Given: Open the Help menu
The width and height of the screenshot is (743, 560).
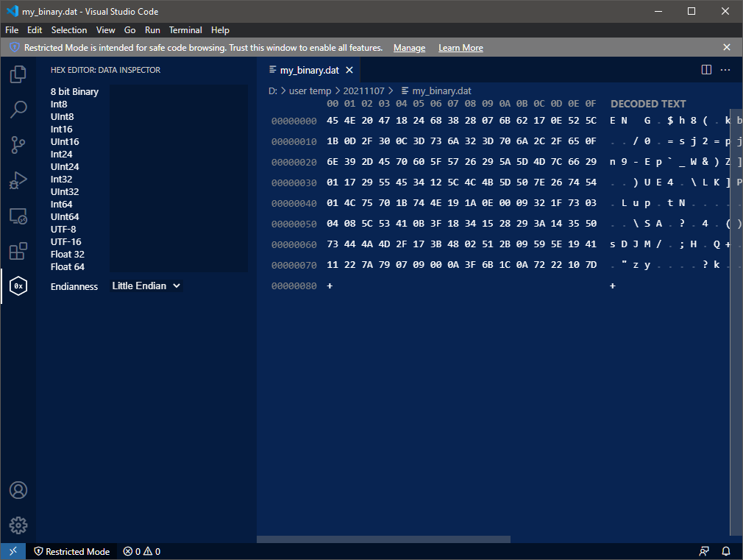Looking at the screenshot, I should (x=220, y=30).
